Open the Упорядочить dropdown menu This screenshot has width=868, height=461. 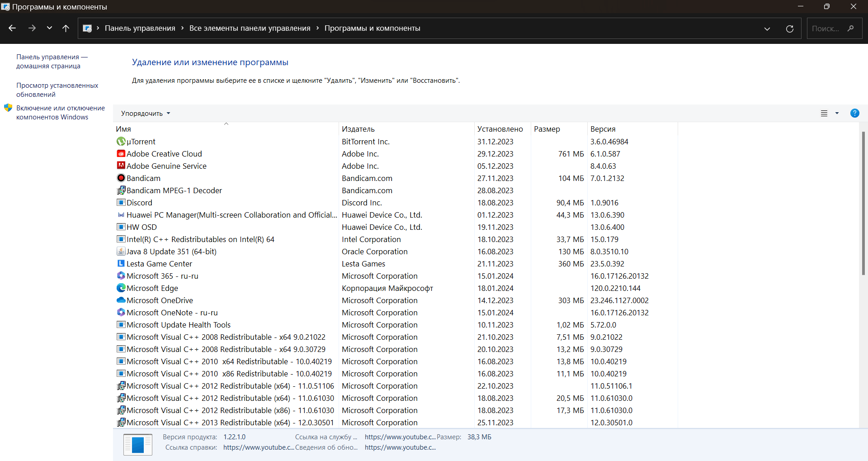point(146,114)
